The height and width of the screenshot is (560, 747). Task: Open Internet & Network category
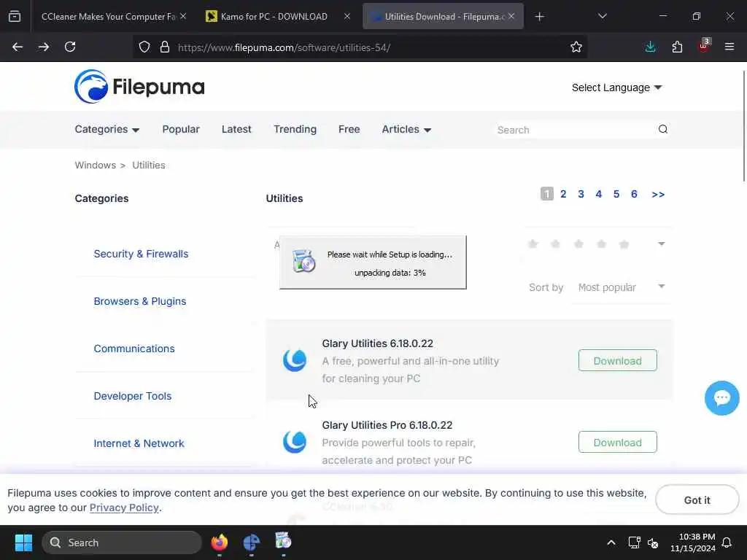tap(139, 443)
